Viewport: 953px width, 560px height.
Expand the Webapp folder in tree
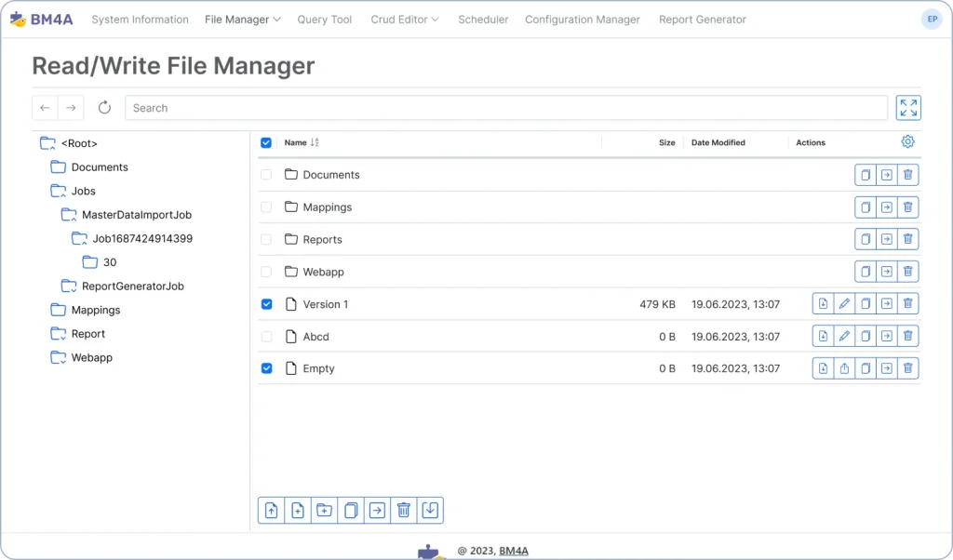tap(59, 357)
